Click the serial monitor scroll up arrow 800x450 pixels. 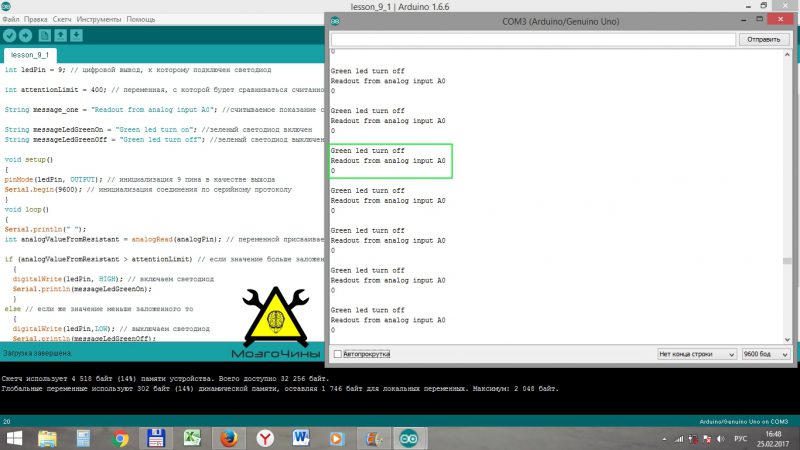tap(787, 54)
